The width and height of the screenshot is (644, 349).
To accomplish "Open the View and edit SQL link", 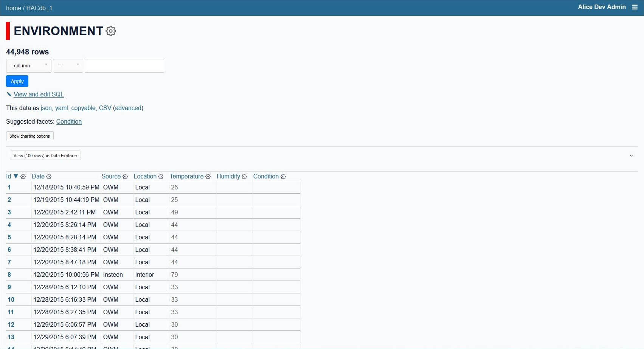I will (x=39, y=95).
